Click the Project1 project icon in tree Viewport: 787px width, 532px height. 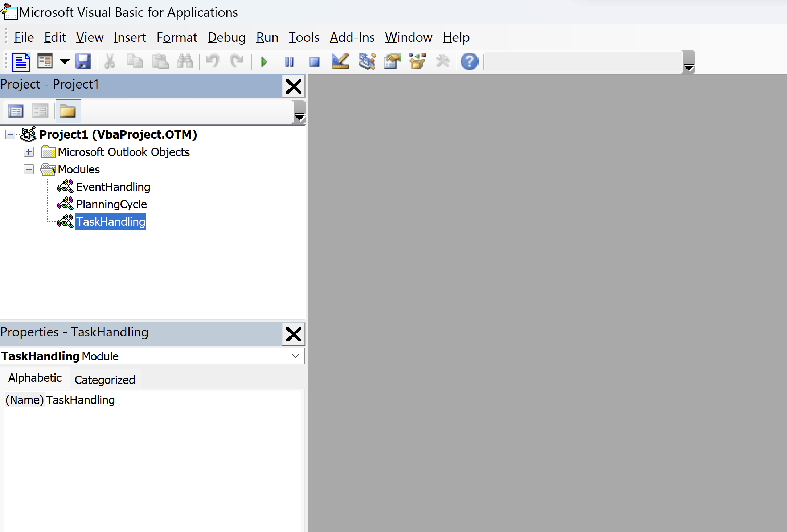coord(29,134)
